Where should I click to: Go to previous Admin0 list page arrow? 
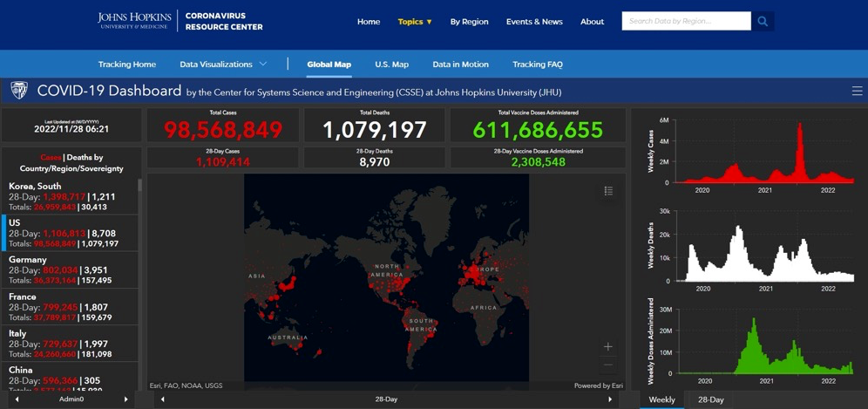[x=17, y=399]
